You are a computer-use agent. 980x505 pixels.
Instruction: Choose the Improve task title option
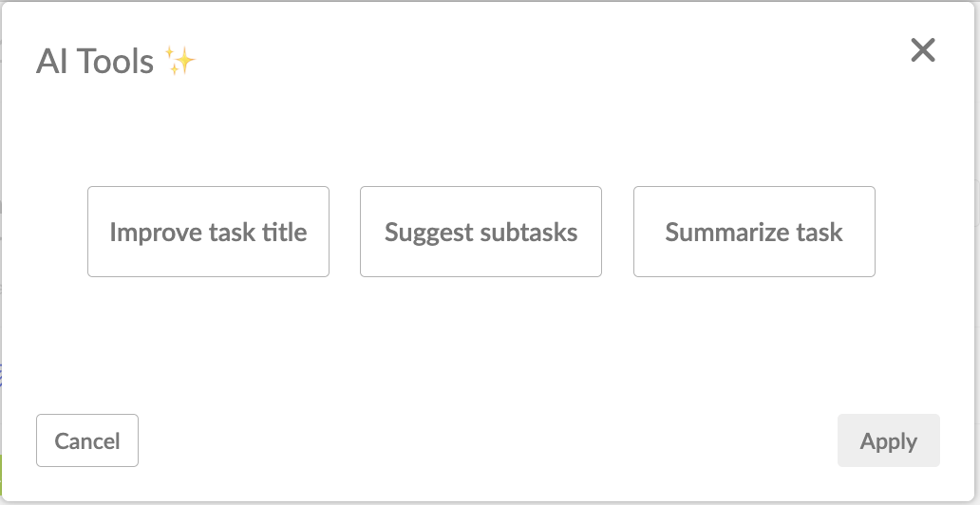208,232
